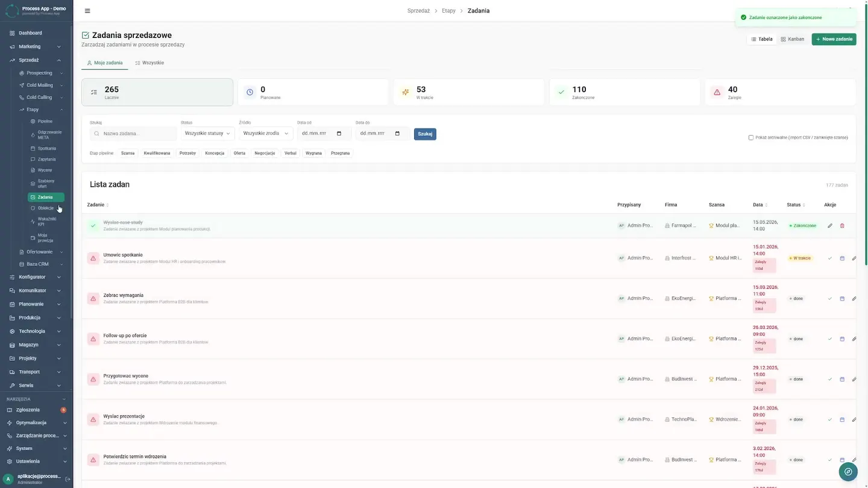Viewport: 868px width, 488px height.
Task: Expand the Prospecting submenu
Action: click(x=41, y=73)
